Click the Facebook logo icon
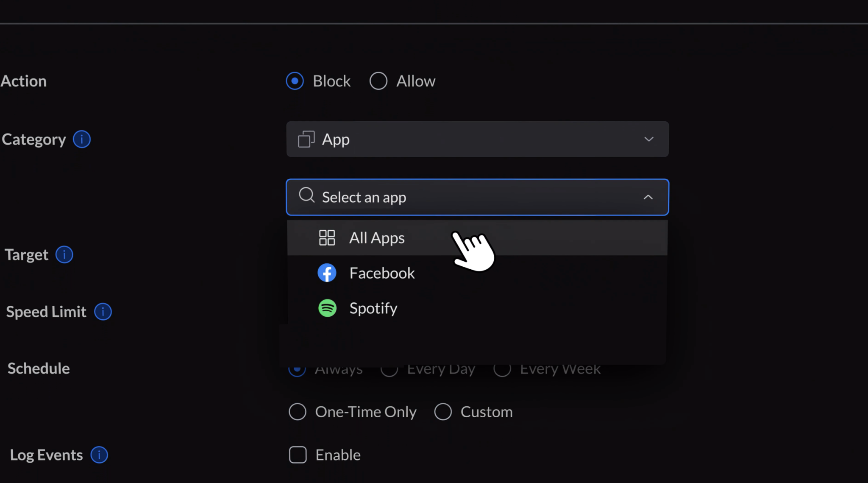868x483 pixels. pos(327,273)
